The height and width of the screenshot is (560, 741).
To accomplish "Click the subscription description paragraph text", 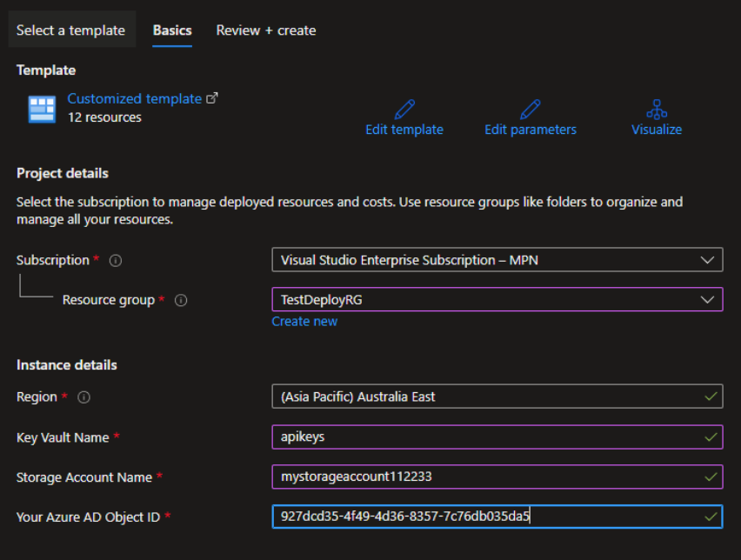I will [350, 210].
